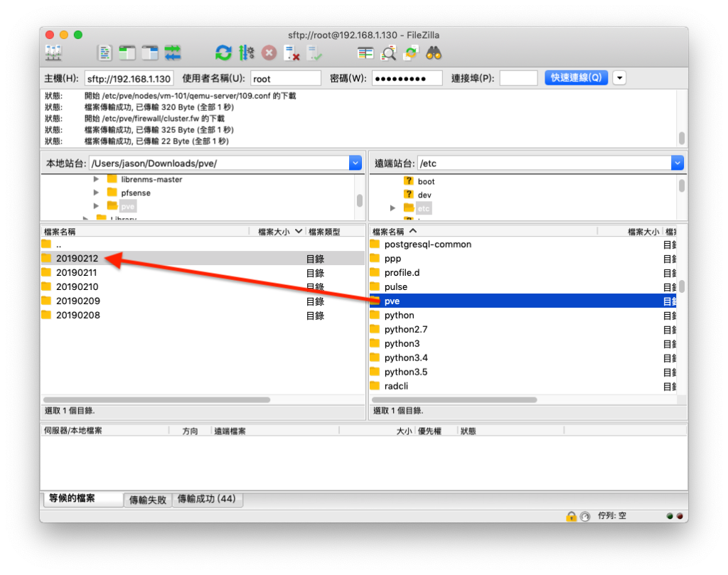Click the speed limits gauge icon

(x=585, y=516)
